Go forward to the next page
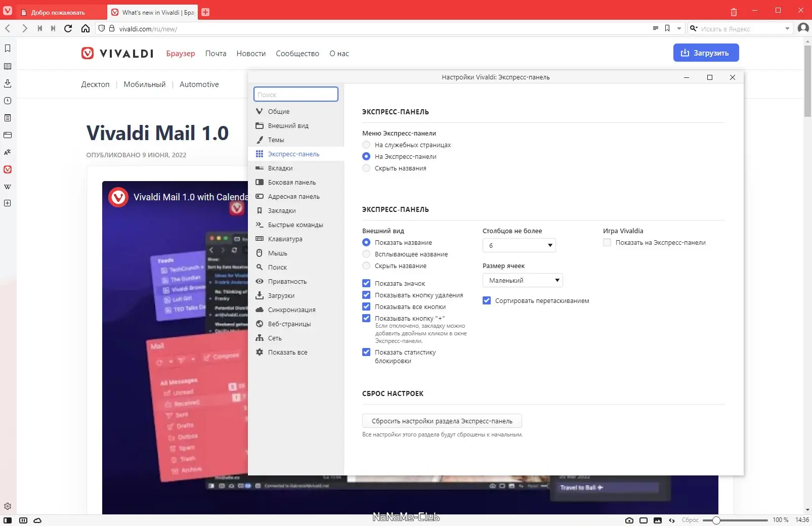The height and width of the screenshot is (526, 812). (x=24, y=28)
